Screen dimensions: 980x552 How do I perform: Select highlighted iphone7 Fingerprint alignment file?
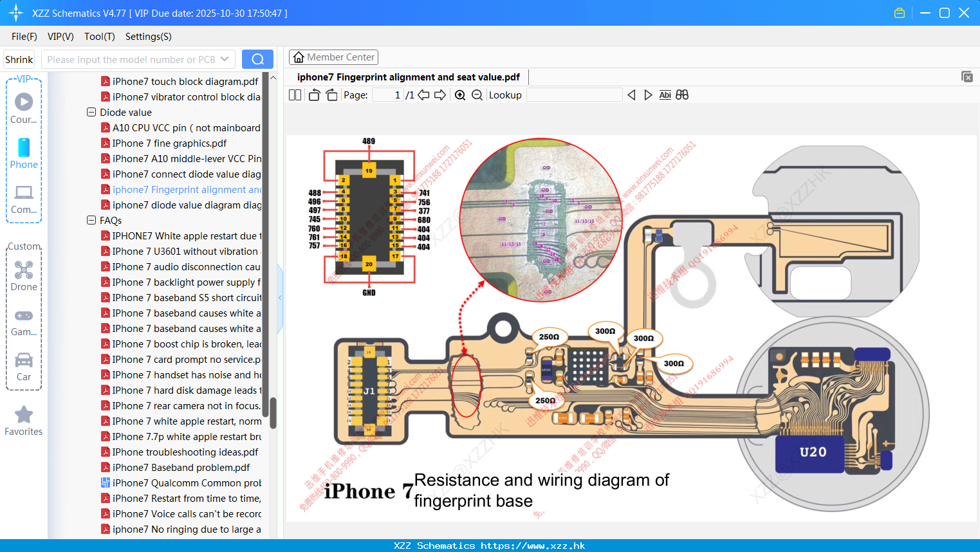181,190
